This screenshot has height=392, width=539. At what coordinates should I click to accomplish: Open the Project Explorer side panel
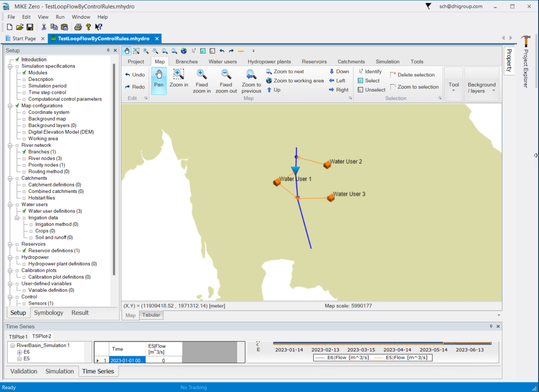tap(526, 62)
